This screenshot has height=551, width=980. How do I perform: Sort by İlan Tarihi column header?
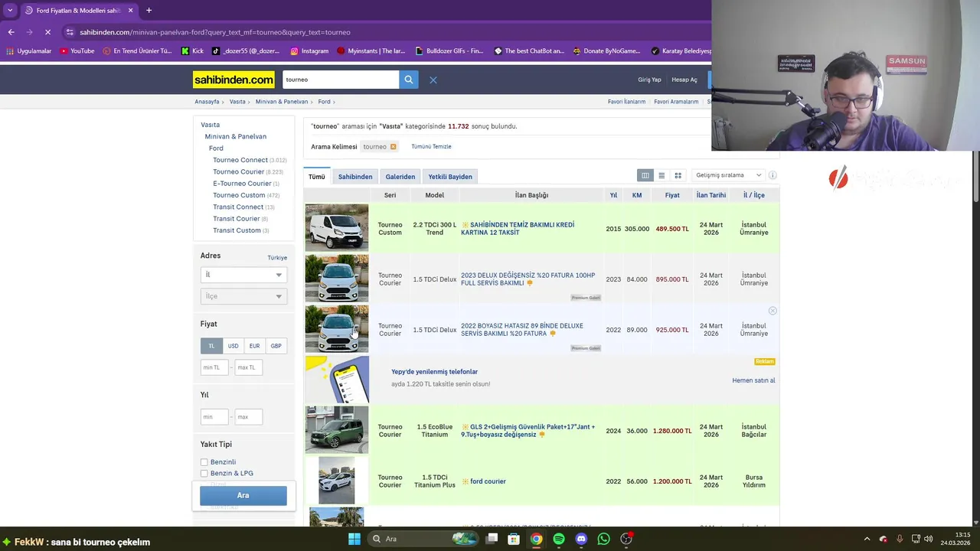pyautogui.click(x=711, y=195)
